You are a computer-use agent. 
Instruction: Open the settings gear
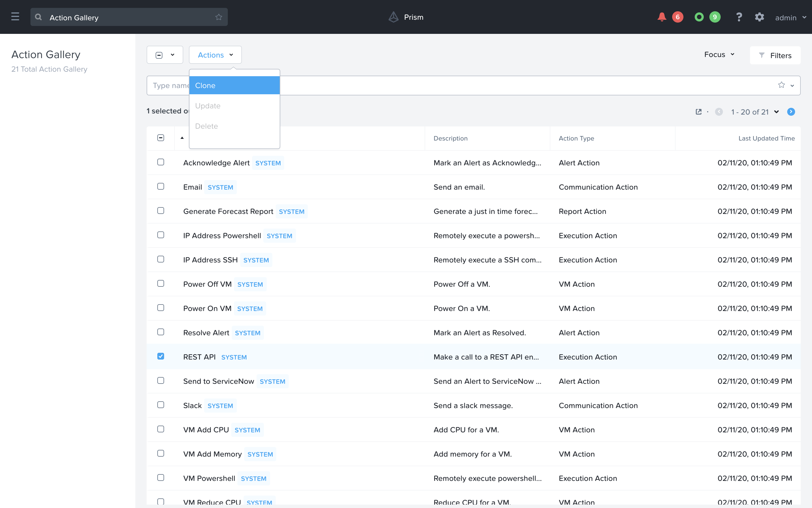point(759,17)
